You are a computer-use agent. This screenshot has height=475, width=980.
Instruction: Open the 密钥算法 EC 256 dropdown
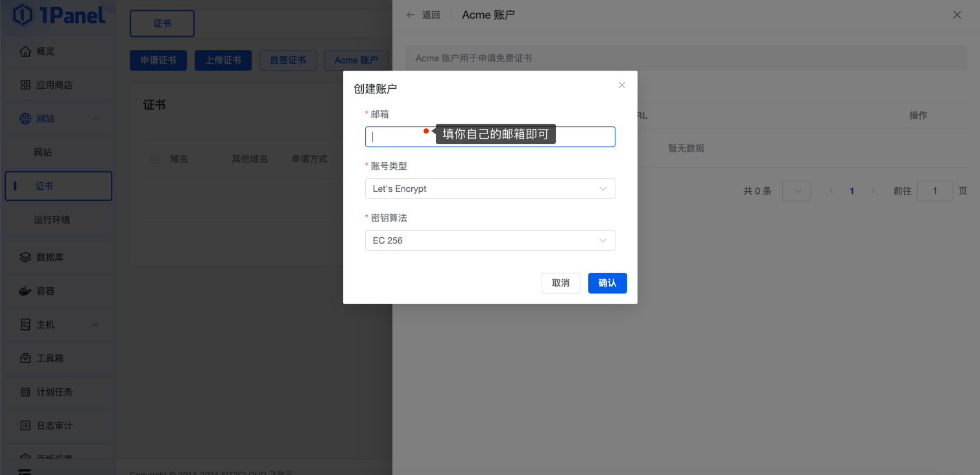[x=490, y=240]
